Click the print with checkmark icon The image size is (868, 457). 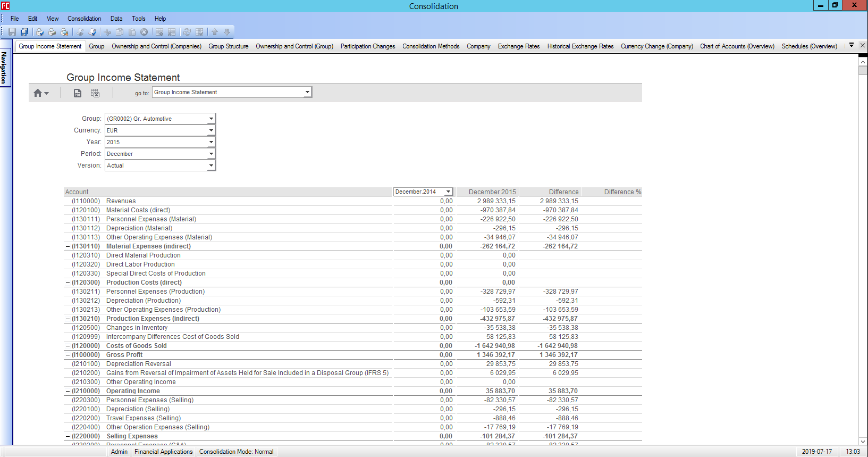[39, 32]
